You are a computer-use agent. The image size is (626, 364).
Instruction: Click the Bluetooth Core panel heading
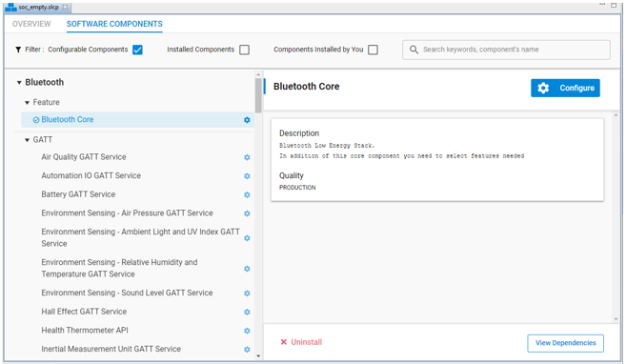pos(307,87)
